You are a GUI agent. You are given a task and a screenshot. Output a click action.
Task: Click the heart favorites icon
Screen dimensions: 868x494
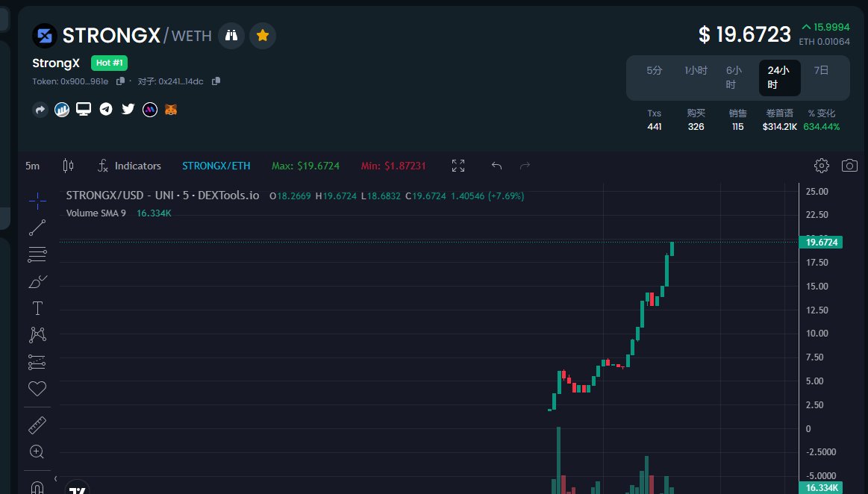(37, 388)
